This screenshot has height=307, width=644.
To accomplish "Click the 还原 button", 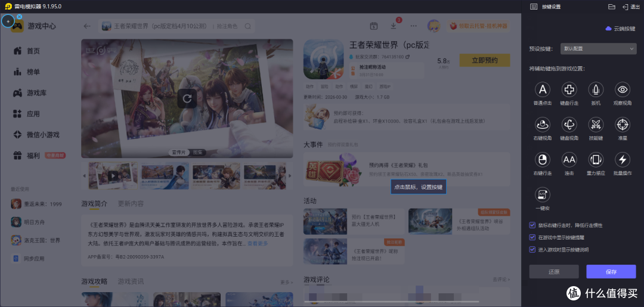I will coord(554,272).
